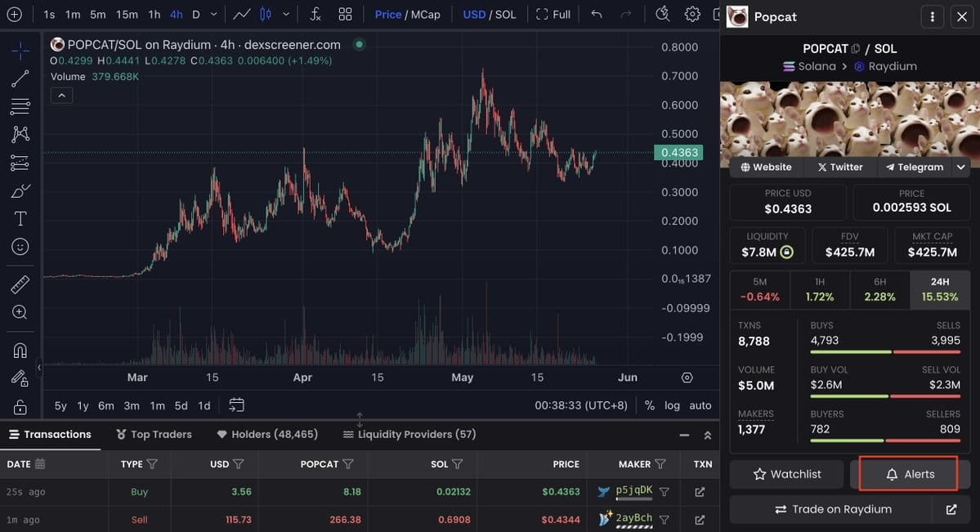Select the ruler measure tool
Screen dimensions: 980x532
click(20, 284)
